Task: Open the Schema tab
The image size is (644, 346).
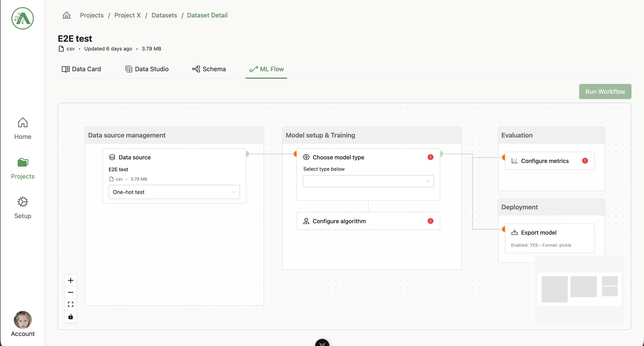Action: [209, 69]
